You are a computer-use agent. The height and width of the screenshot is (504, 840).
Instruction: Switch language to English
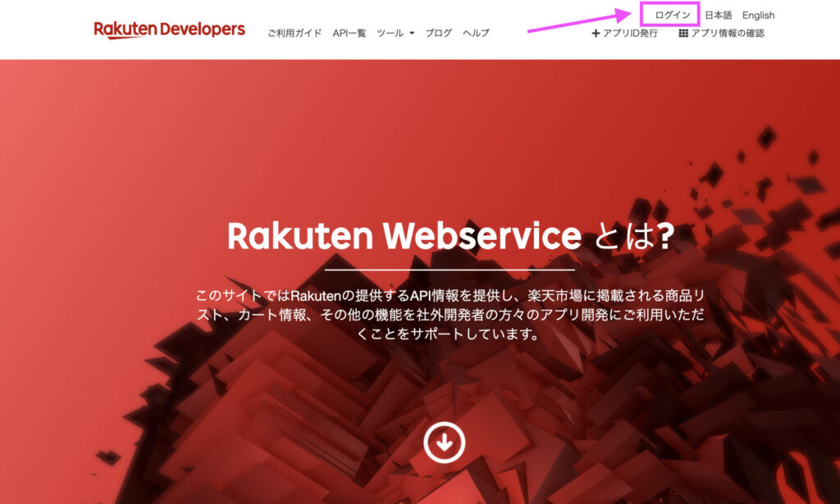point(759,15)
